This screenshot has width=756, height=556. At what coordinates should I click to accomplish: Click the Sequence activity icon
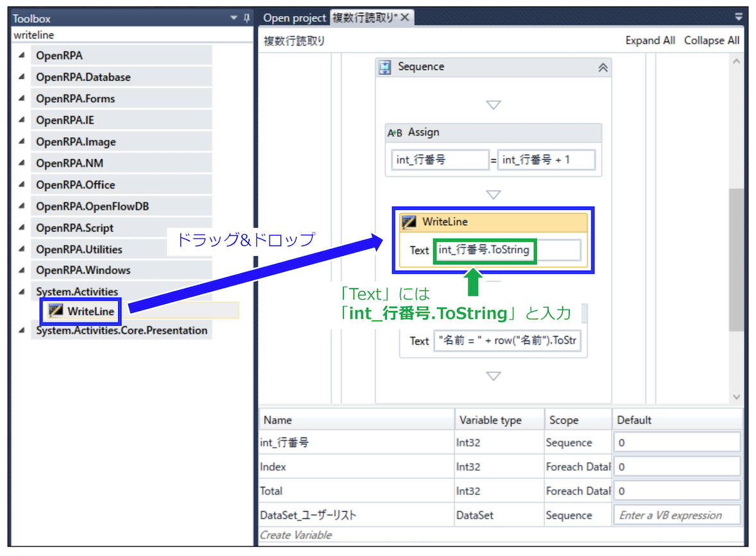(x=385, y=67)
